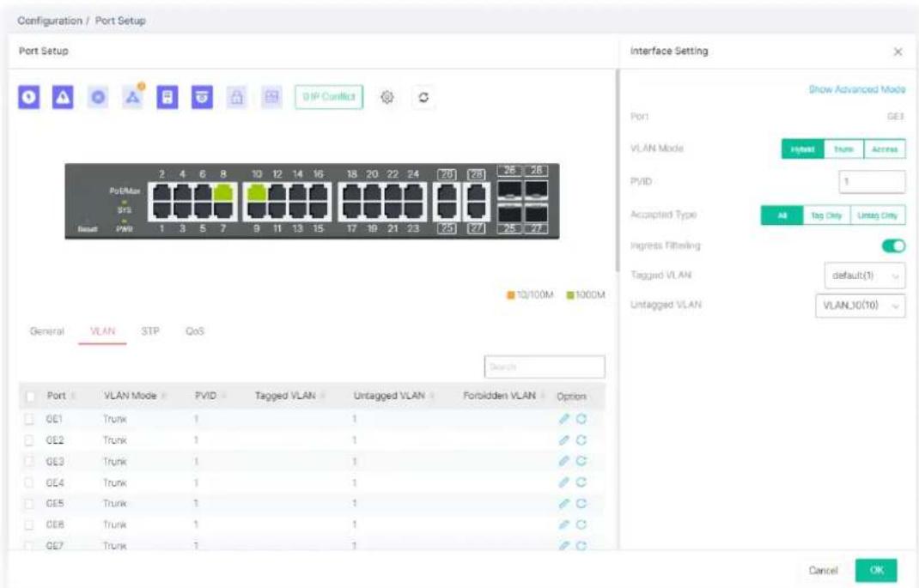Select green port 10 on switch diagram
This screenshot has width=919, height=588.
257,192
